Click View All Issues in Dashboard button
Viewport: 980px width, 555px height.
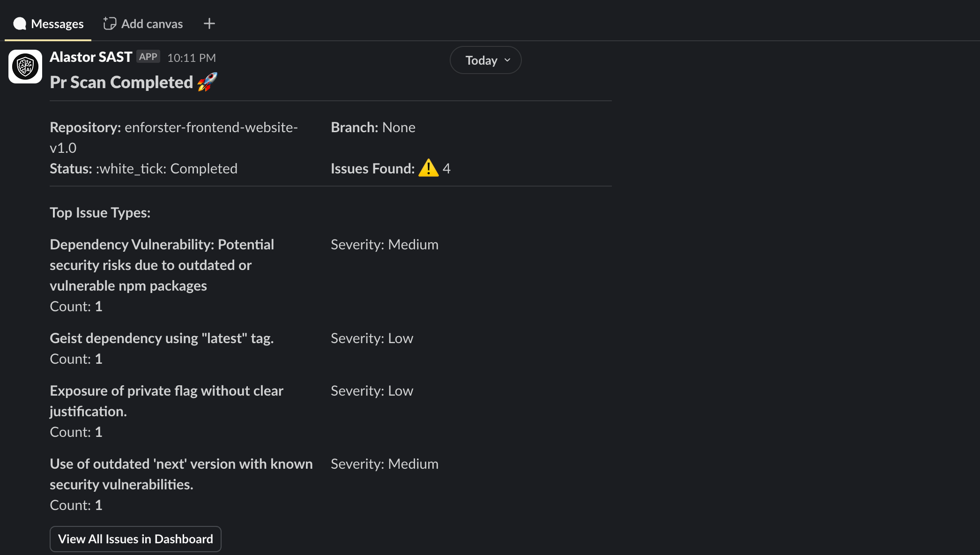pyautogui.click(x=135, y=539)
